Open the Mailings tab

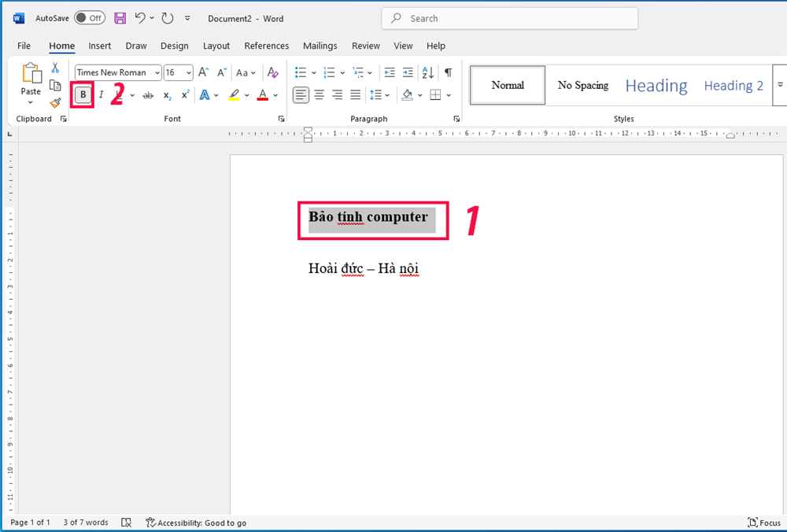[320, 46]
